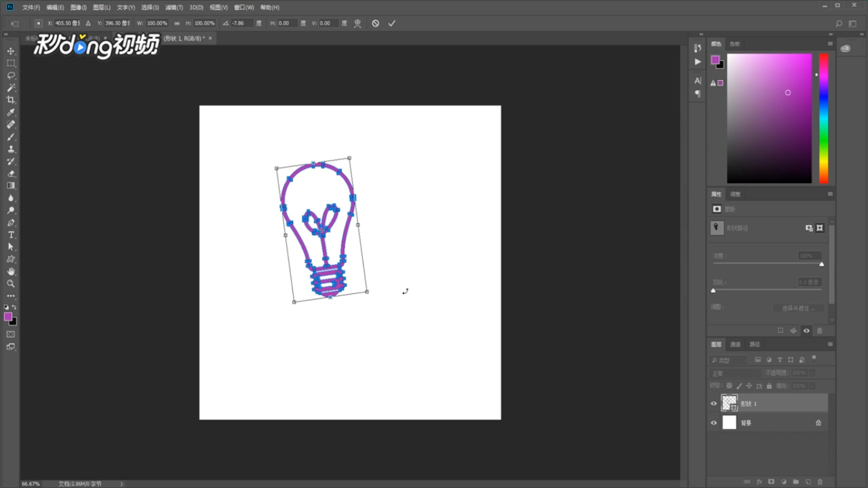Select the Crop tool
Screen dimensions: 868x488
pos(11,100)
